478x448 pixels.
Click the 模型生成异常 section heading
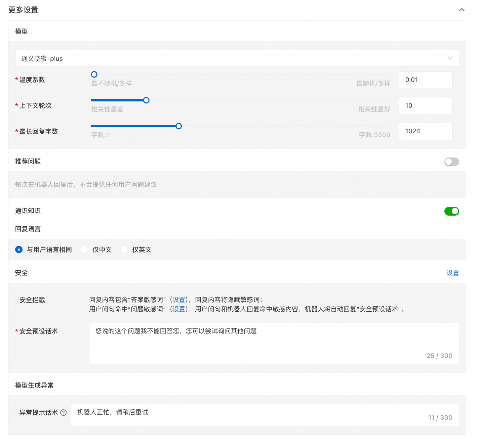point(34,385)
